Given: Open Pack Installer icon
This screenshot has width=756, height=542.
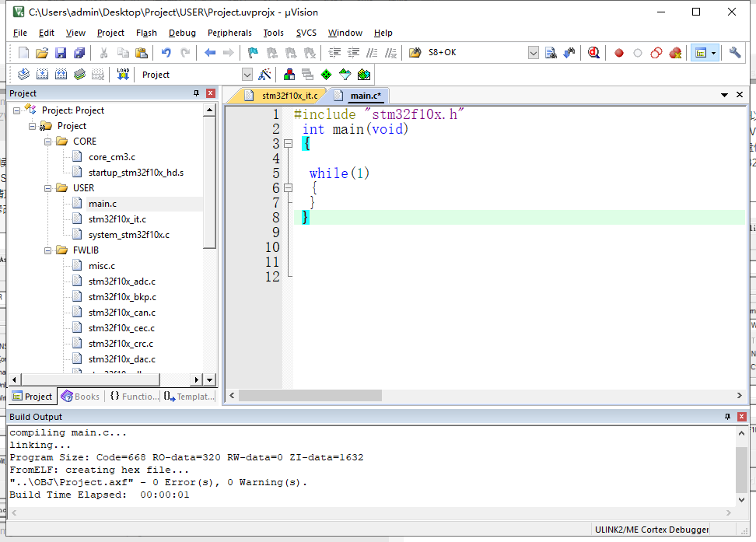Looking at the screenshot, I should click(364, 74).
